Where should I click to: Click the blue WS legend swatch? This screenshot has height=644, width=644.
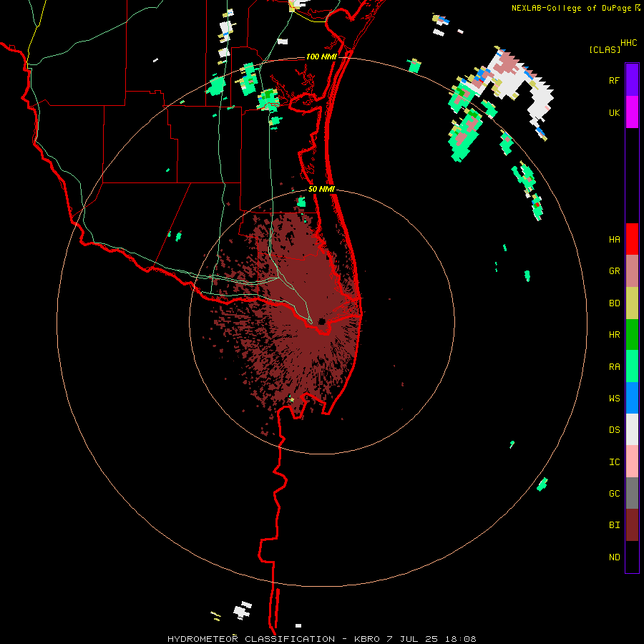click(x=632, y=398)
